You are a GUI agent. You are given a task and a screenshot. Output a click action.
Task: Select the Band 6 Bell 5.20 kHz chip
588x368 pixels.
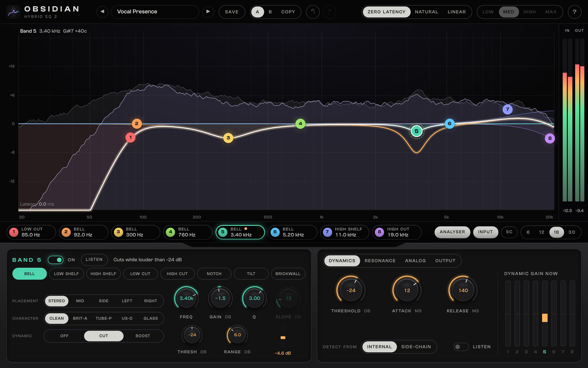coord(293,232)
